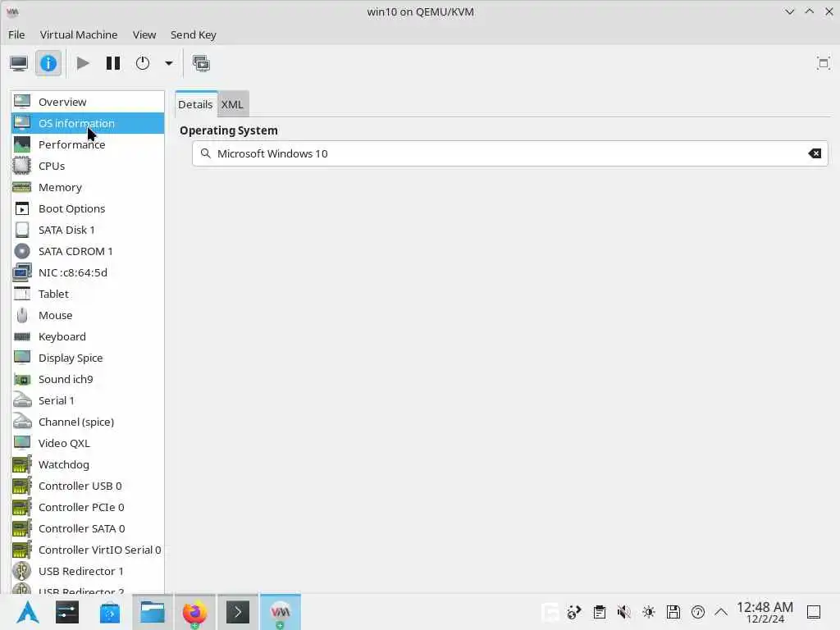The width and height of the screenshot is (840, 630).
Task: Select SATA CDROM 1 entry
Action: click(x=88, y=251)
